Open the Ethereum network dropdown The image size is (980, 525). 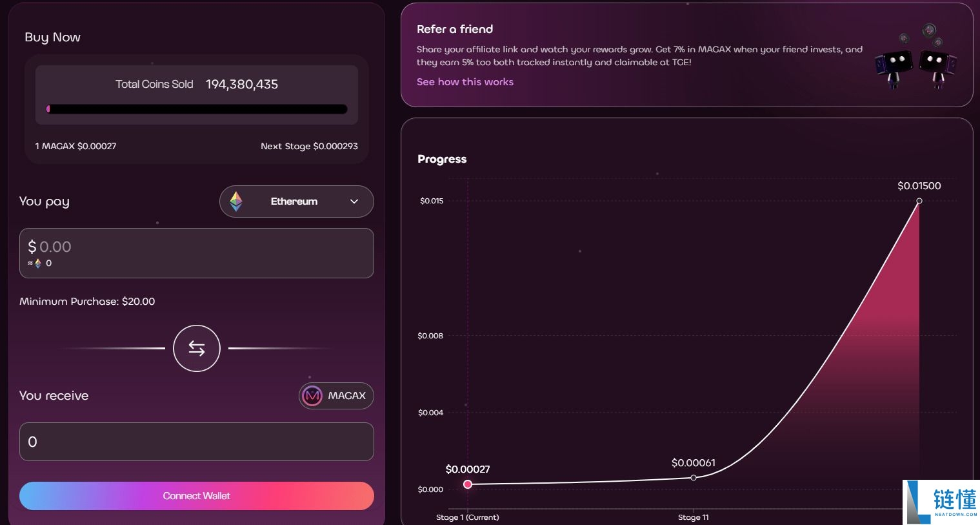(x=296, y=201)
